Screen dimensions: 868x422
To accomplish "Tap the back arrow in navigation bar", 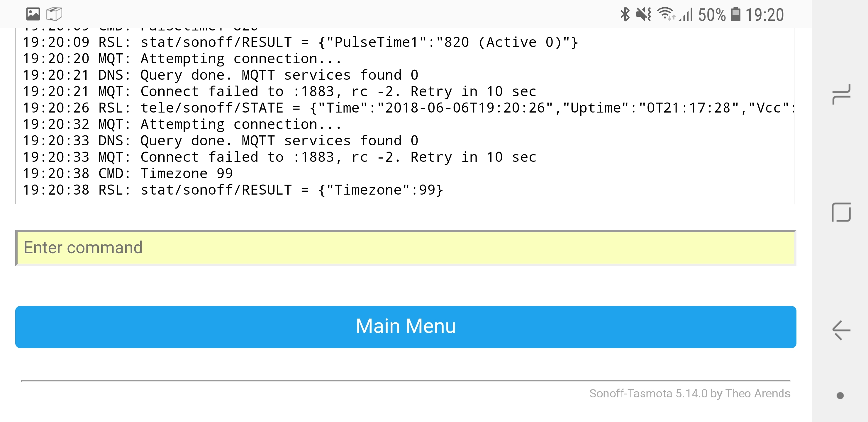I will 841,330.
